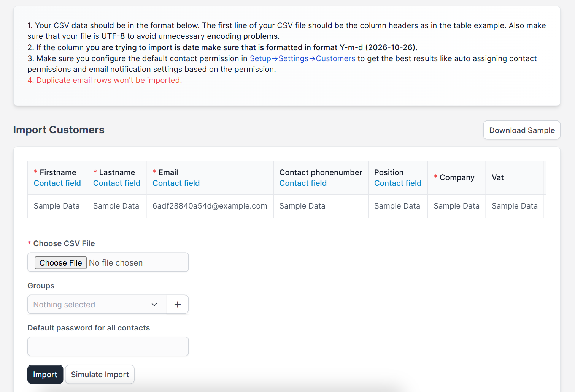575x392 pixels.
Task: Click Sample Data in the Firstname column
Action: point(57,206)
